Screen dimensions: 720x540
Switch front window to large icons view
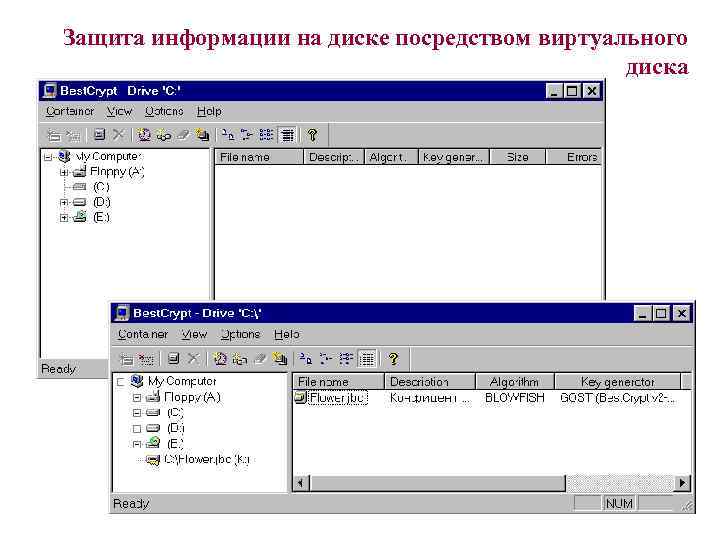pos(305,359)
